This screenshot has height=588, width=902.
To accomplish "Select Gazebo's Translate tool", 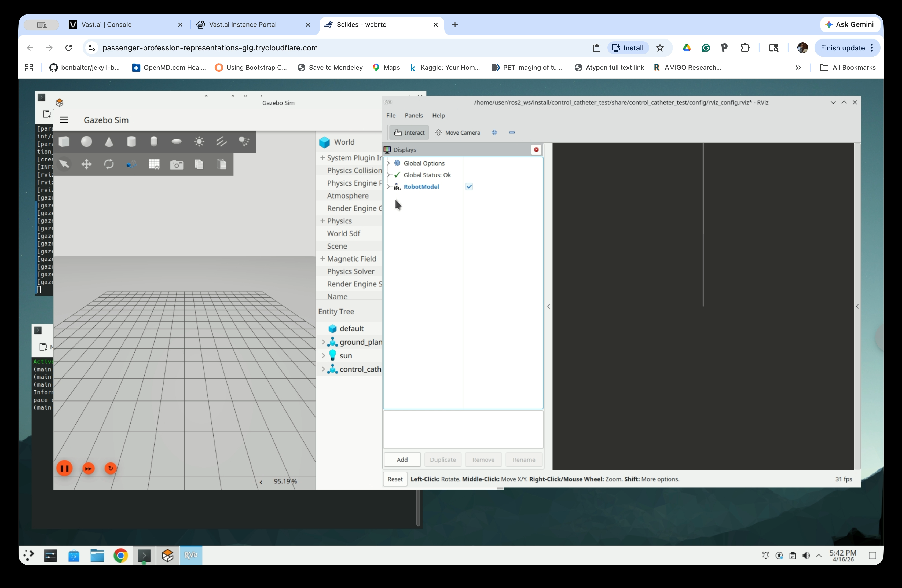I will (86, 164).
